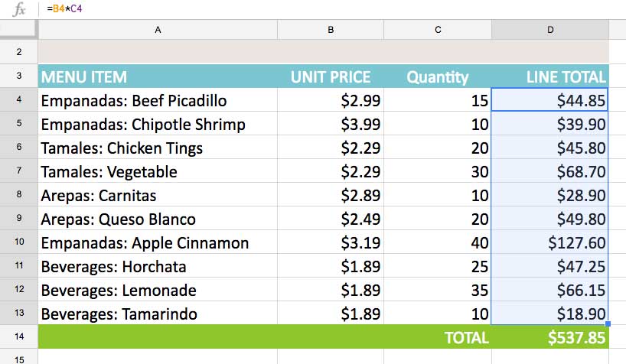Click the green TOTAL label cell

click(x=438, y=337)
